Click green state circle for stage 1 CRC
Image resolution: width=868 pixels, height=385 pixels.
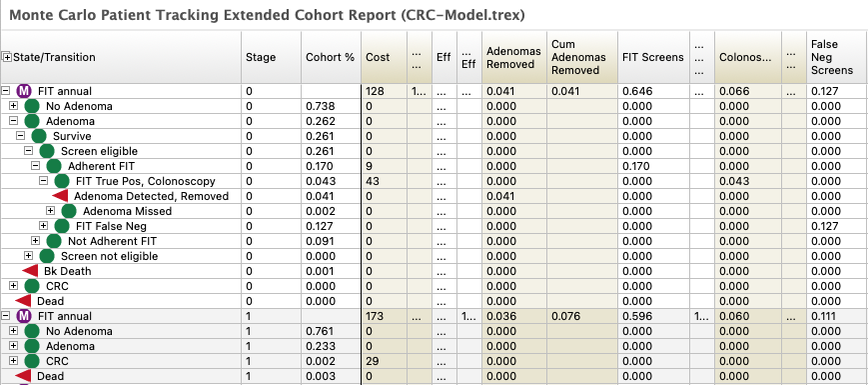pyautogui.click(x=32, y=361)
